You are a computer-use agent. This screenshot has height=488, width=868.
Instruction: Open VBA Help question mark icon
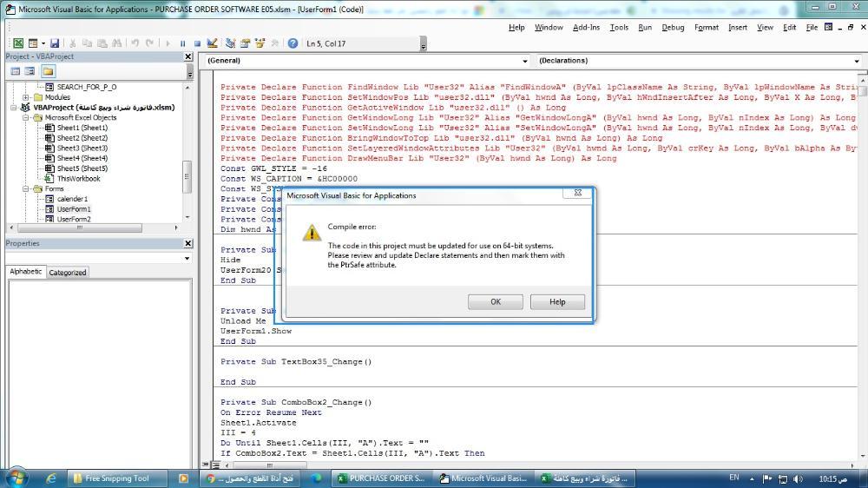coord(293,43)
